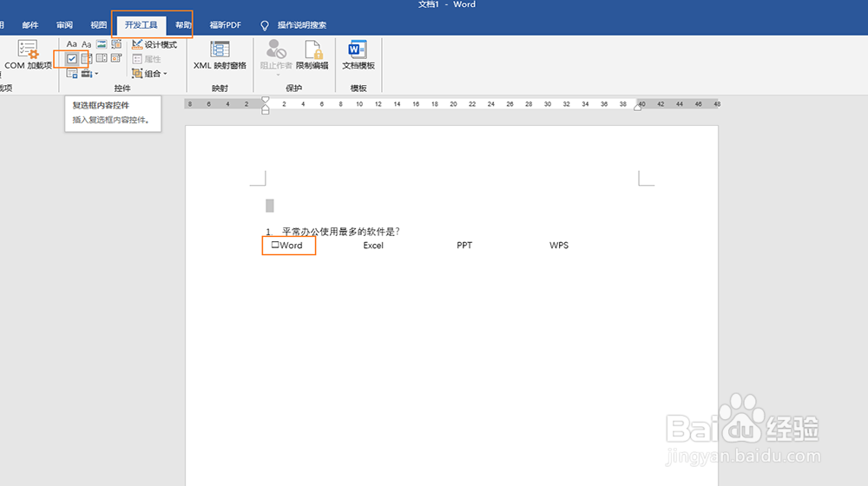This screenshot has width=868, height=486.
Task: Insert a plain text content control
Action: [x=86, y=43]
